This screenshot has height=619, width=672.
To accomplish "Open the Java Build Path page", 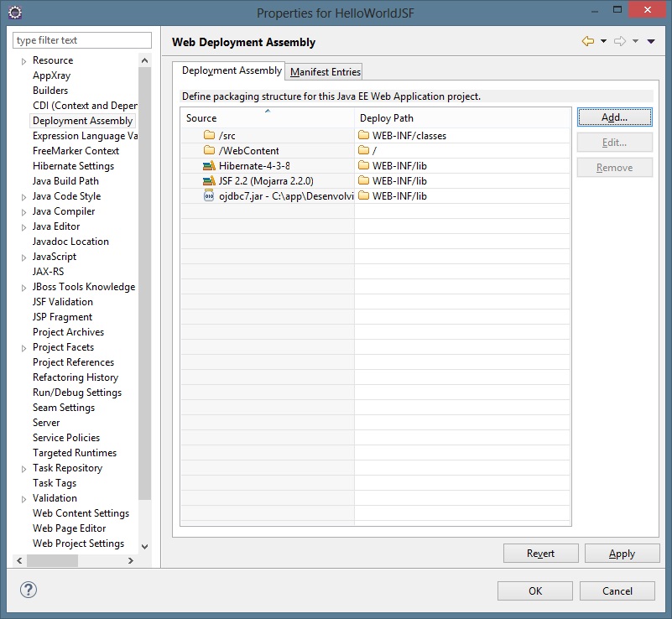I will tap(65, 181).
